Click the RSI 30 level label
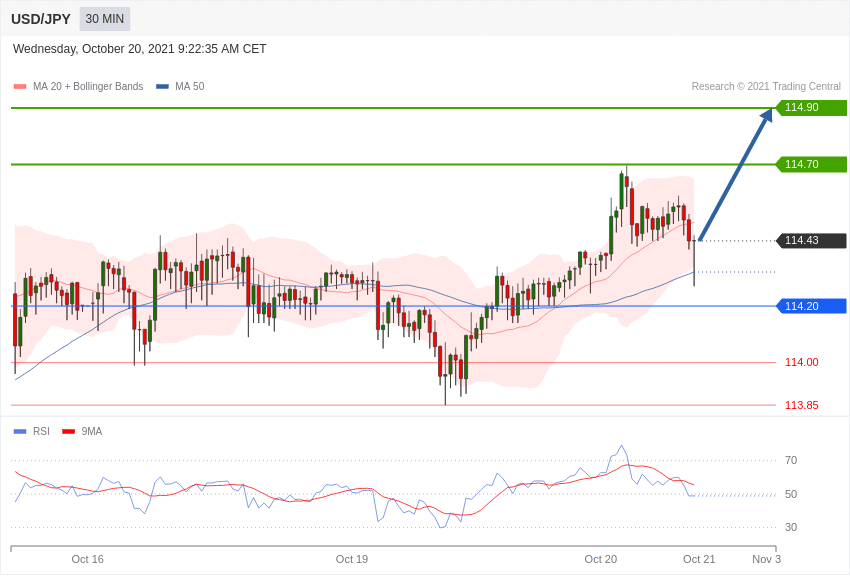850x576 pixels. pos(791,527)
